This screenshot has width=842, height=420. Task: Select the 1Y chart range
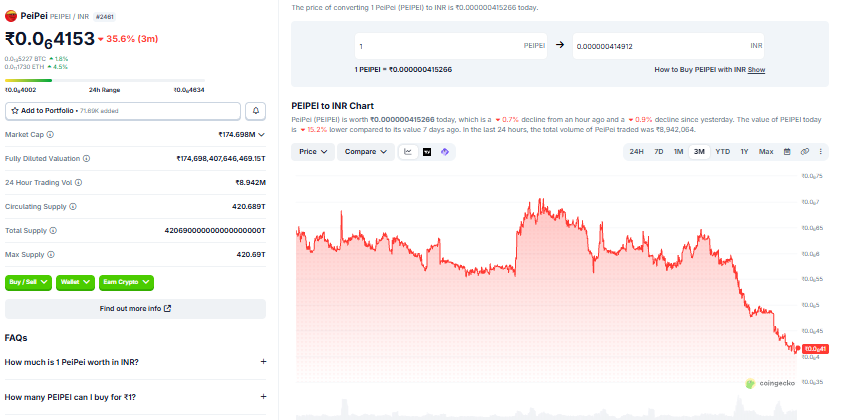point(744,152)
